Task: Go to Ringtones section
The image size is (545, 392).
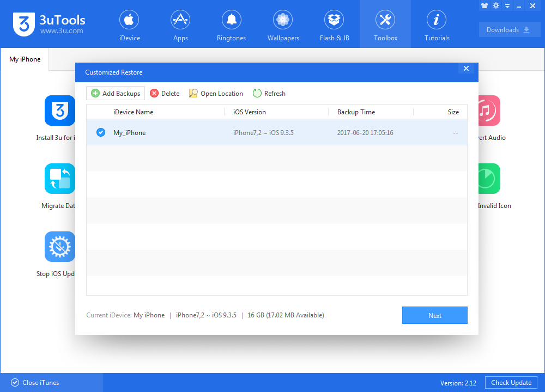Action: point(231,26)
